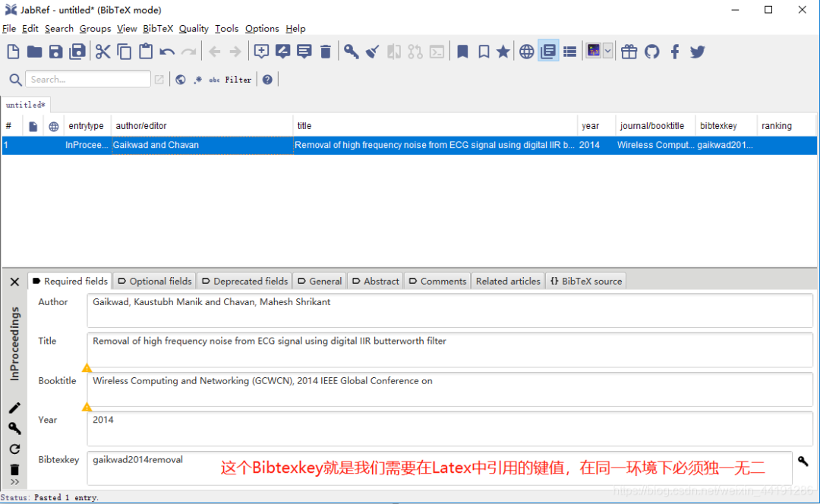Add a new BibTeX entry
The width and height of the screenshot is (820, 504).
coord(261,52)
